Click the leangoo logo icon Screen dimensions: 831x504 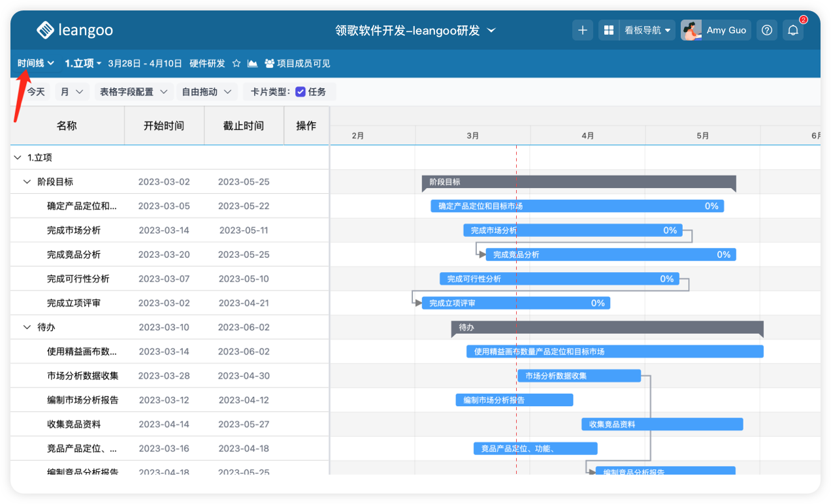45,30
